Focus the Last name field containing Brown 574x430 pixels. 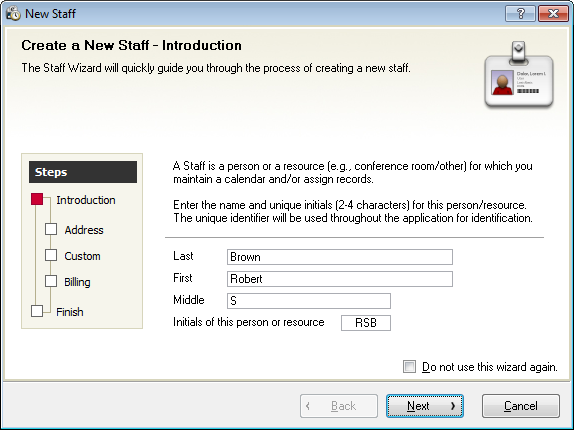coord(340,257)
